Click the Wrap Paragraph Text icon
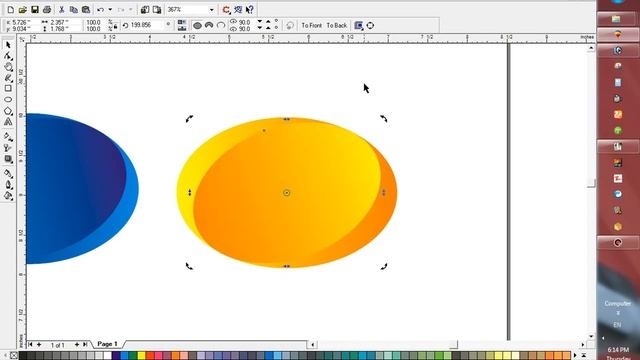Image resolution: width=640 pixels, height=360 pixels. tap(358, 25)
